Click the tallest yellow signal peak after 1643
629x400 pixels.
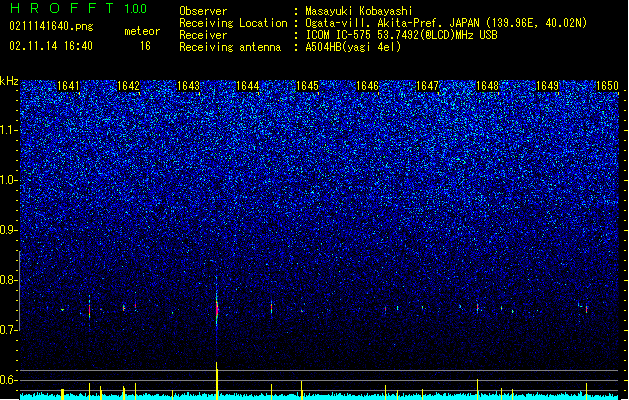tap(217, 380)
